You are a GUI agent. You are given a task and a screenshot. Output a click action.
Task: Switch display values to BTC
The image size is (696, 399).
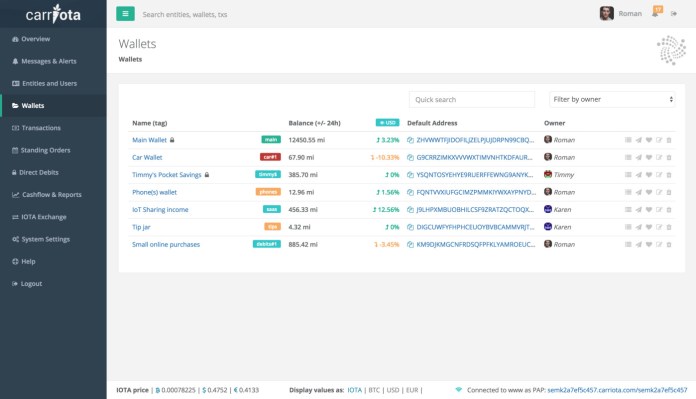(x=374, y=390)
